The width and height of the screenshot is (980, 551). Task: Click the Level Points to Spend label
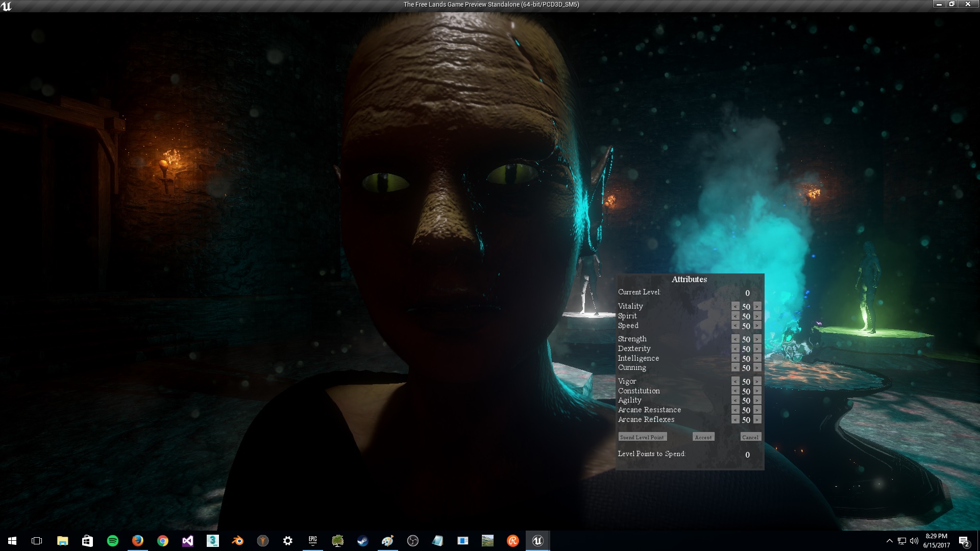coord(651,454)
